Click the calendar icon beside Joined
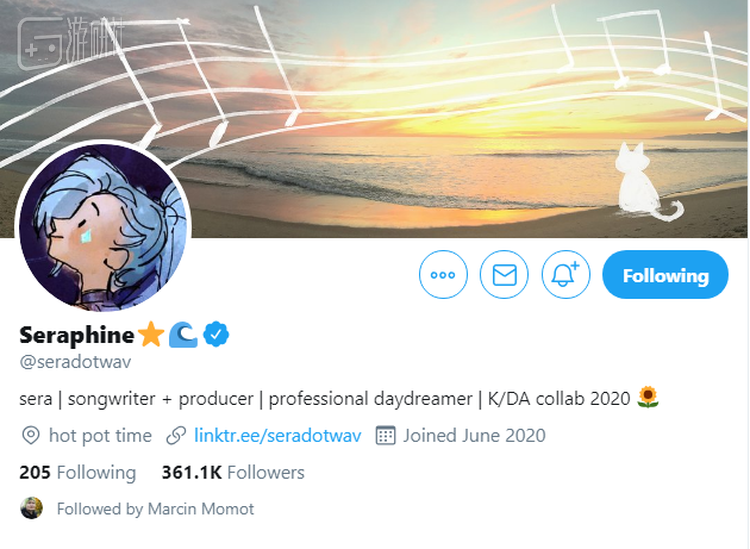Viewport: 750px width, 549px height. pos(385,436)
